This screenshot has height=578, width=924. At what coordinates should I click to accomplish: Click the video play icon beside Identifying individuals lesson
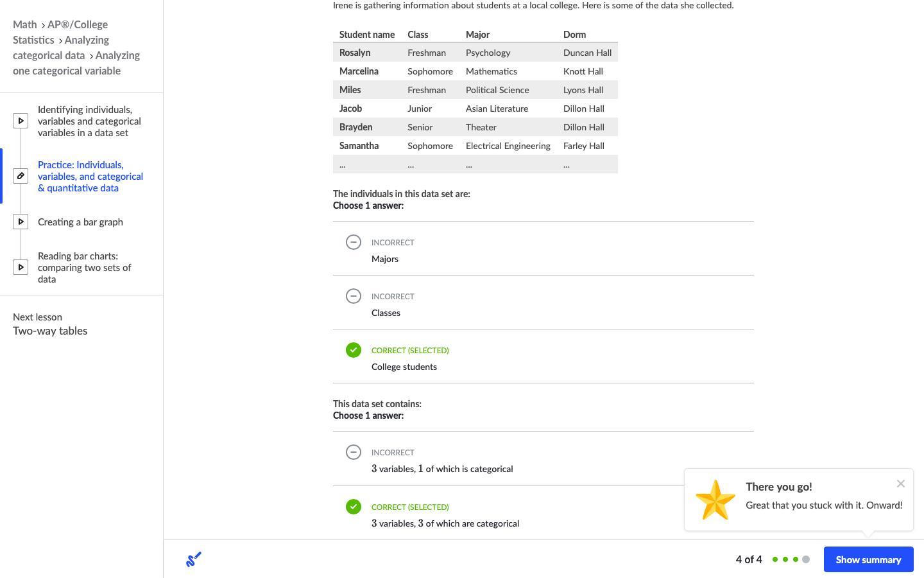tap(21, 121)
